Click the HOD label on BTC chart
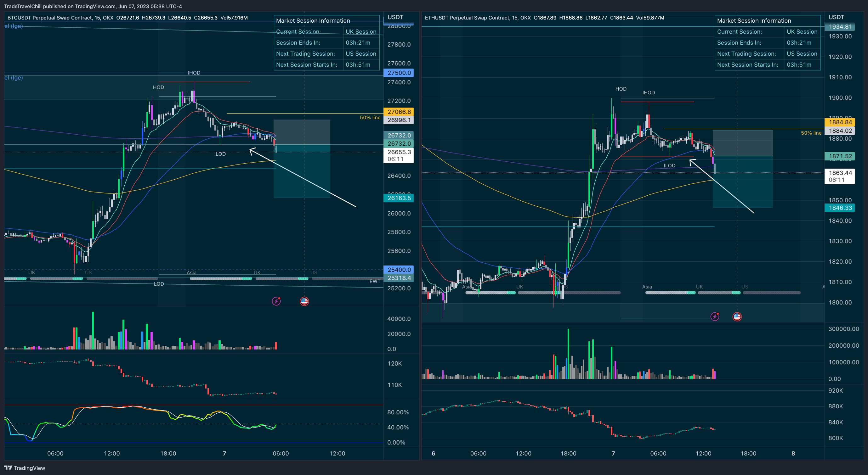 (158, 87)
